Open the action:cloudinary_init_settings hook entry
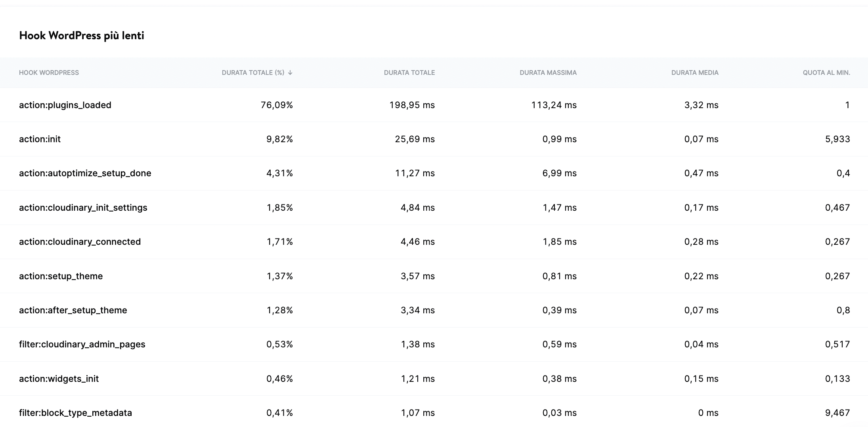Viewport: 868px width, 427px height. click(x=83, y=207)
